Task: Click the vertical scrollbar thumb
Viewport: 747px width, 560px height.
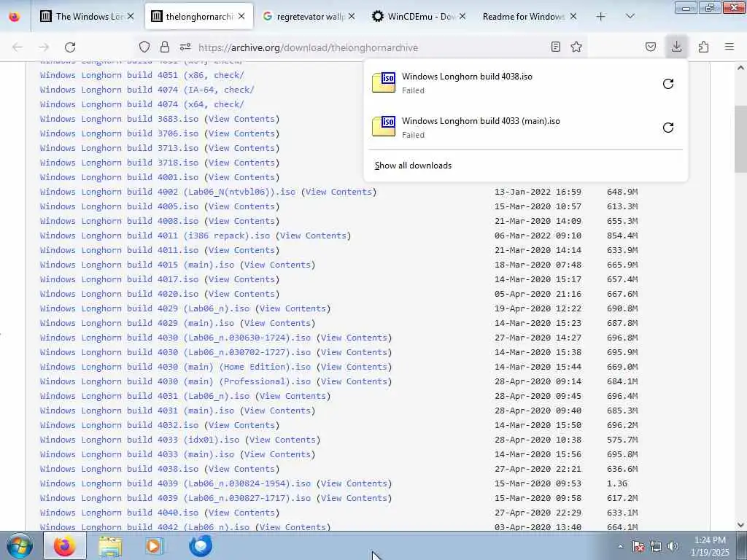Action: tap(740, 139)
